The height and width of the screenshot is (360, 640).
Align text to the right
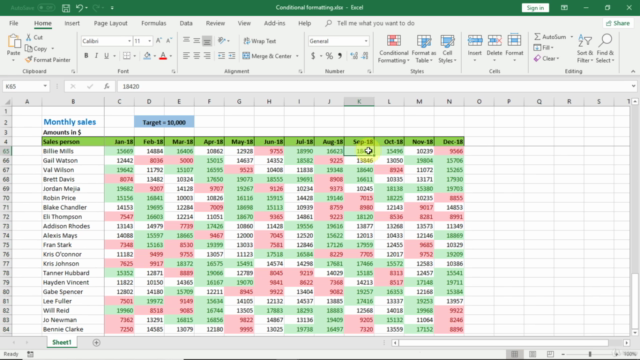click(207, 56)
